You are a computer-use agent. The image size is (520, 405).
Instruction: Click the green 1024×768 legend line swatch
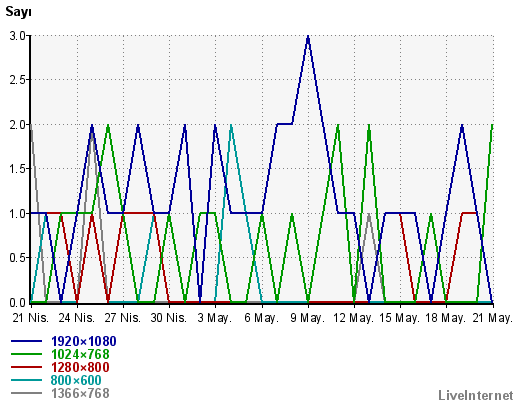27,354
